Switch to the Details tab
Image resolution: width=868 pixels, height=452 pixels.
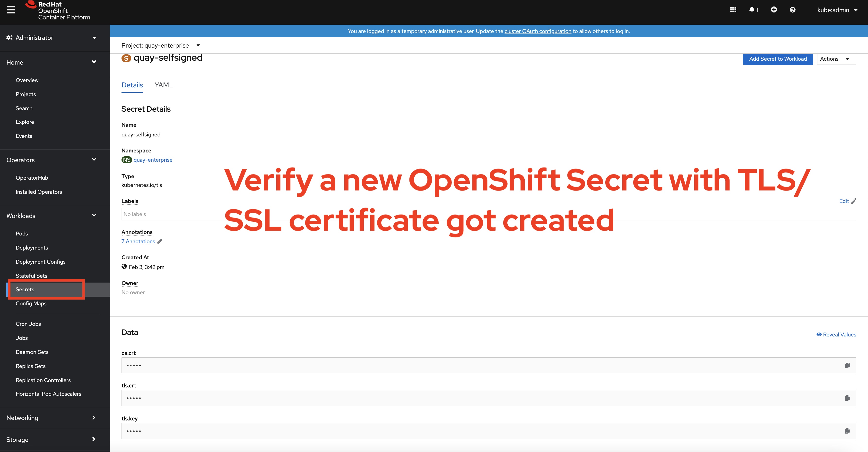pyautogui.click(x=132, y=85)
